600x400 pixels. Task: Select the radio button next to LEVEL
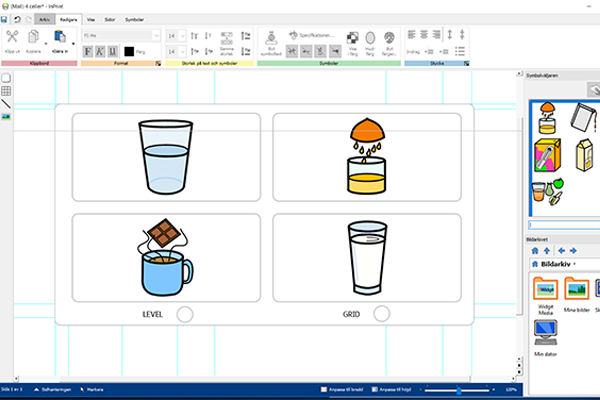tap(185, 314)
